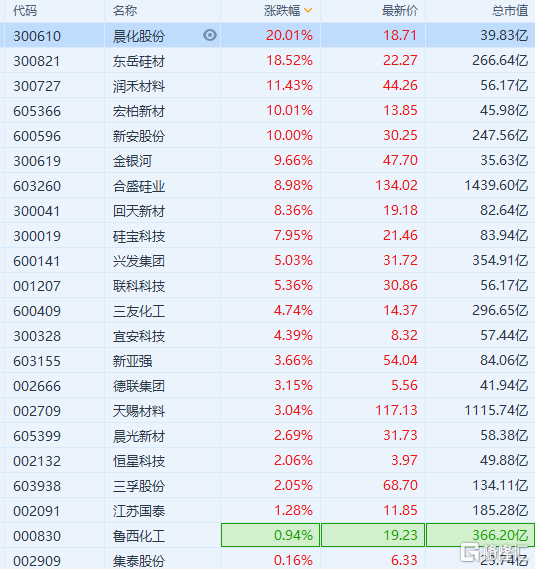
Task: Click the eye icon beside 晨化股份
Action: tap(210, 35)
